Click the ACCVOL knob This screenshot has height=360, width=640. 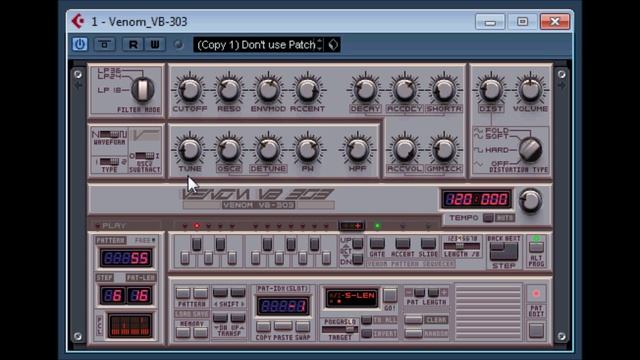point(404,149)
